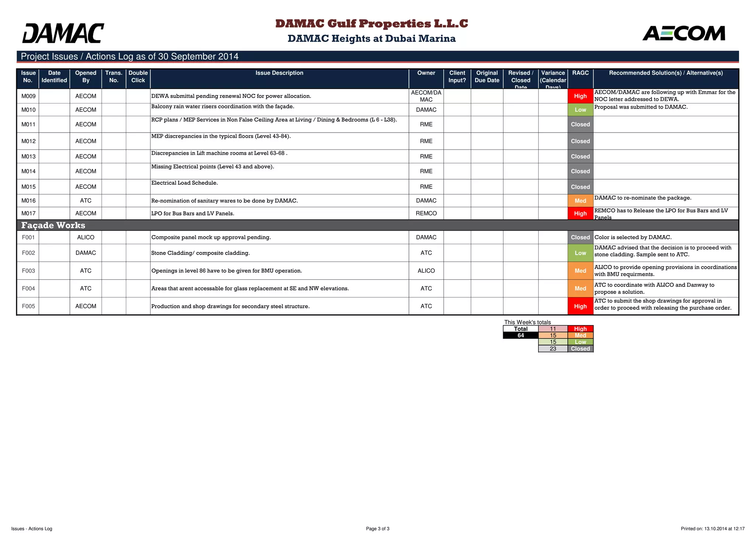The height and width of the screenshot is (535, 756).
Task: Select the Project Issues / Actions Log title bar
Action: (377, 57)
